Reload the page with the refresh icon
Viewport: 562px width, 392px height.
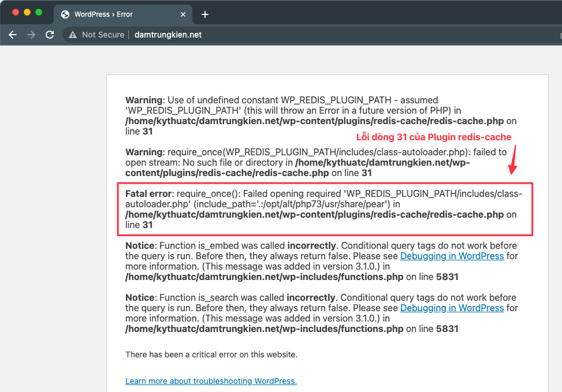pyautogui.click(x=50, y=35)
